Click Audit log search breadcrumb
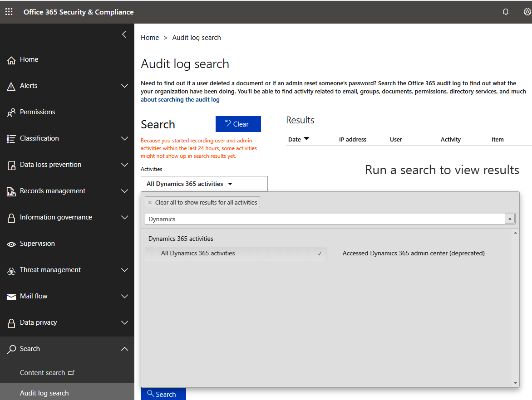The image size is (532, 400). (197, 38)
